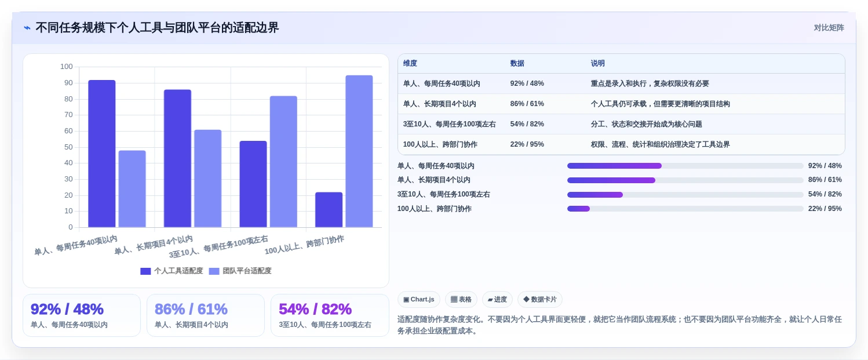Viewport: 868px width, 360px height.
Task: Click the 进度 tag chip
Action: point(497,300)
